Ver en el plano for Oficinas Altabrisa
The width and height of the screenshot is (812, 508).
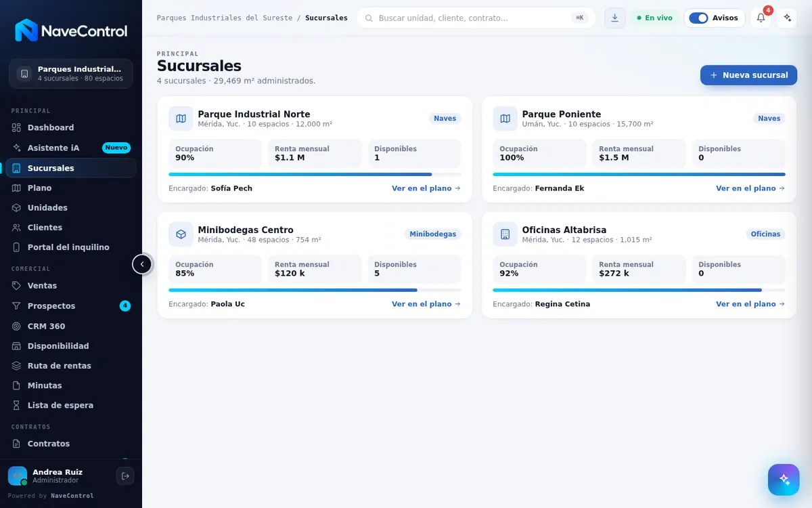750,304
